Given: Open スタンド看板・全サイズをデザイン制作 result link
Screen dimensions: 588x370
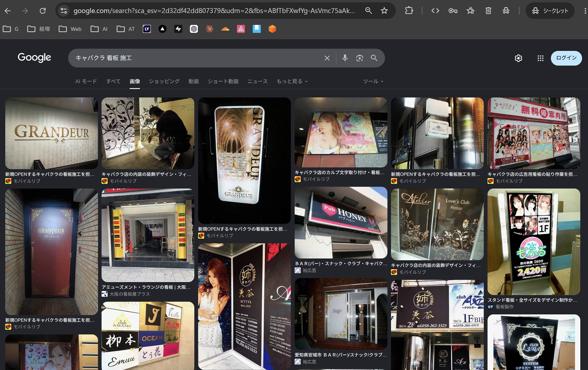Looking at the screenshot, I should coord(532,300).
